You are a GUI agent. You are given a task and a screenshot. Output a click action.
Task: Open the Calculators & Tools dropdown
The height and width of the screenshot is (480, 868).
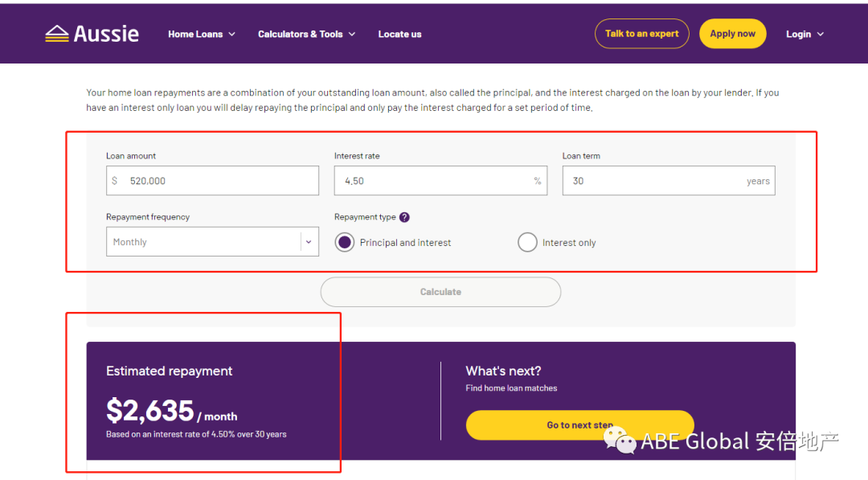306,35
